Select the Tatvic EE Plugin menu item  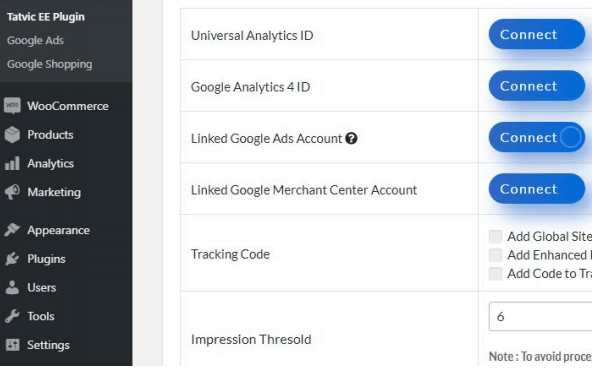click(x=46, y=17)
